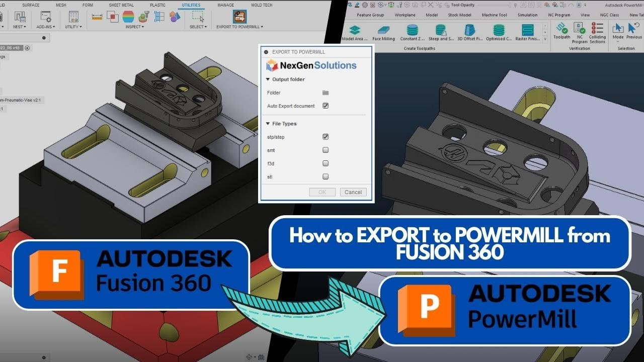Click the Model Area Clearance toolpath icon

pyautogui.click(x=355, y=30)
